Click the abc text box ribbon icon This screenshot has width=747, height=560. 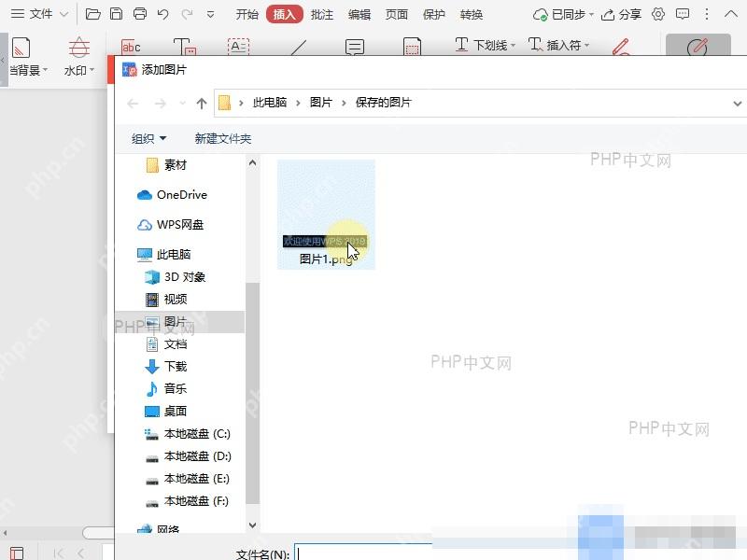click(131, 46)
